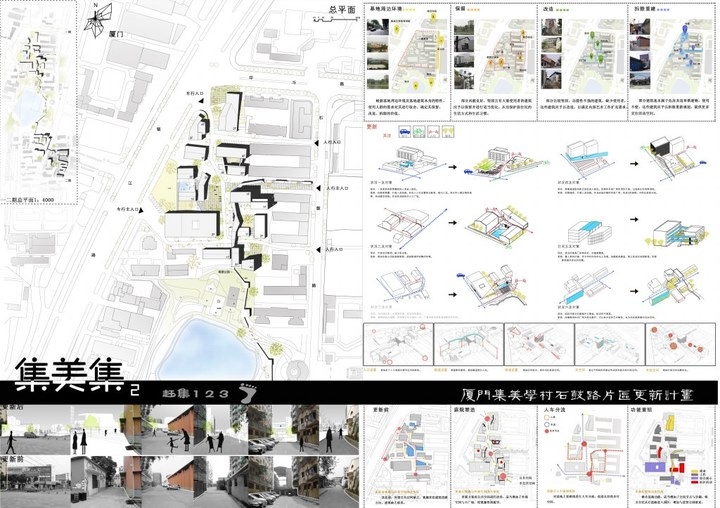Click the 总平面 title text
Viewport: 720px width, 508px height.
point(342,10)
